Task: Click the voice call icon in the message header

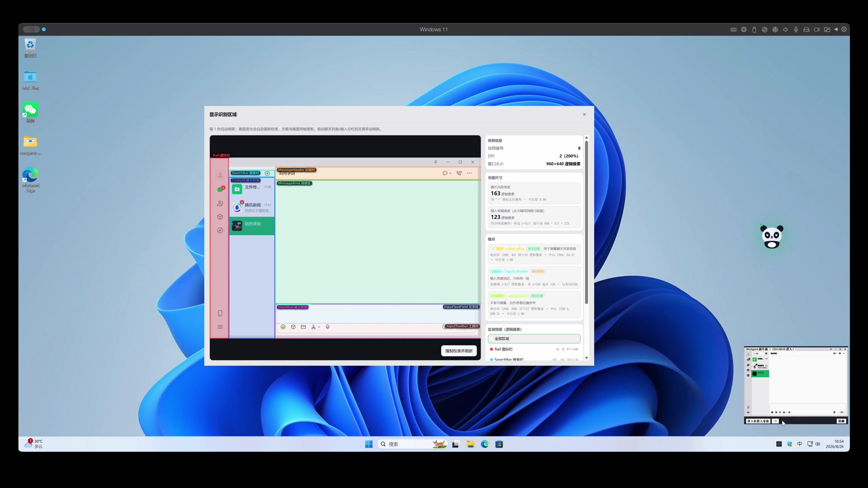Action: point(459,173)
